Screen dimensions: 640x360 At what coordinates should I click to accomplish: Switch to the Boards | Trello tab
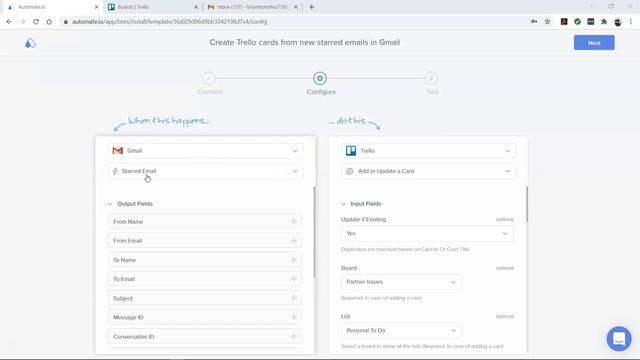[x=152, y=7]
